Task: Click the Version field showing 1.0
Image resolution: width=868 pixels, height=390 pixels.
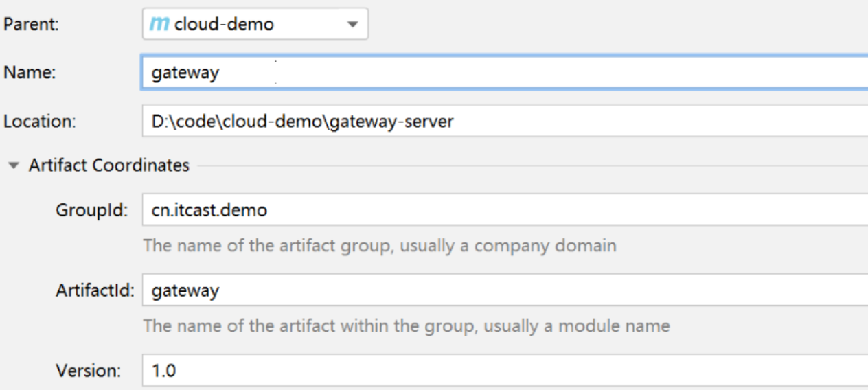Action: click(x=481, y=371)
